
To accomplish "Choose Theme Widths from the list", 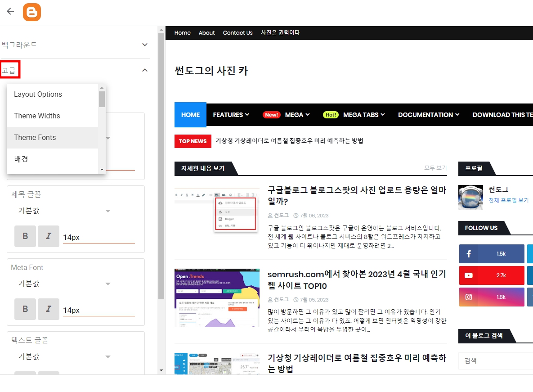I will click(x=52, y=116).
